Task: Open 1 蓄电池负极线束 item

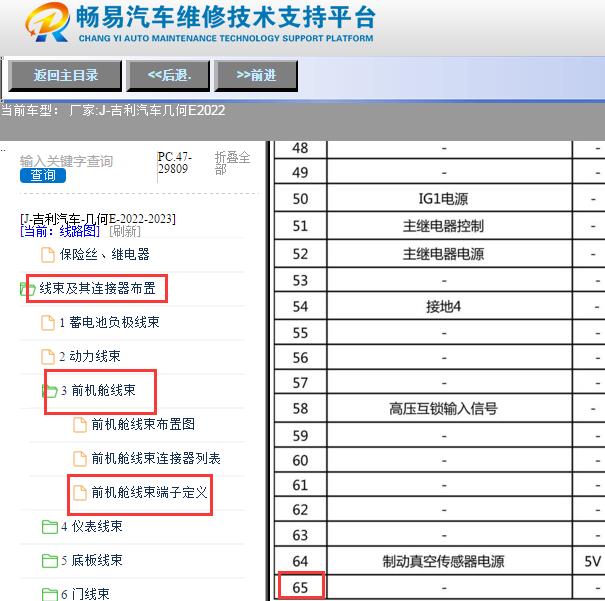Action: [109, 322]
